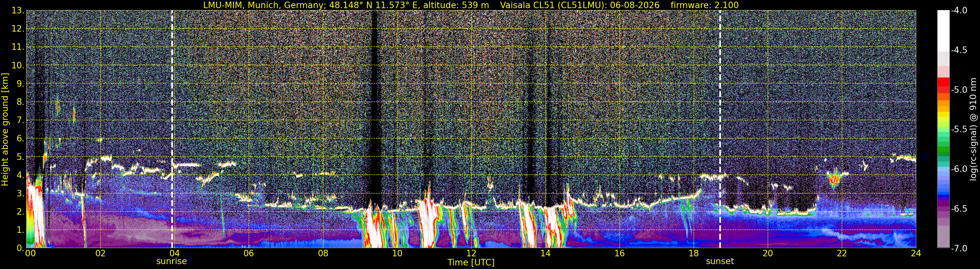980x269 pixels.
Task: Click the -7.0 label on the colorbar
Action: (x=959, y=248)
